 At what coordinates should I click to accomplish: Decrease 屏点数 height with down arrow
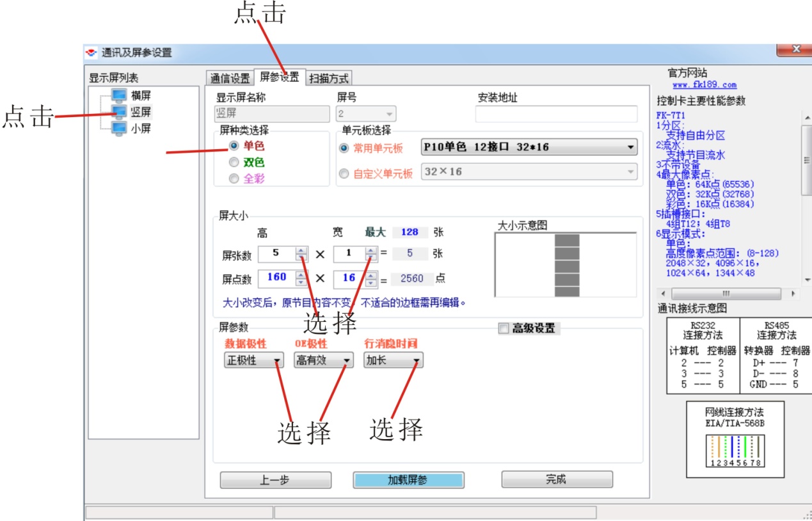[301, 282]
